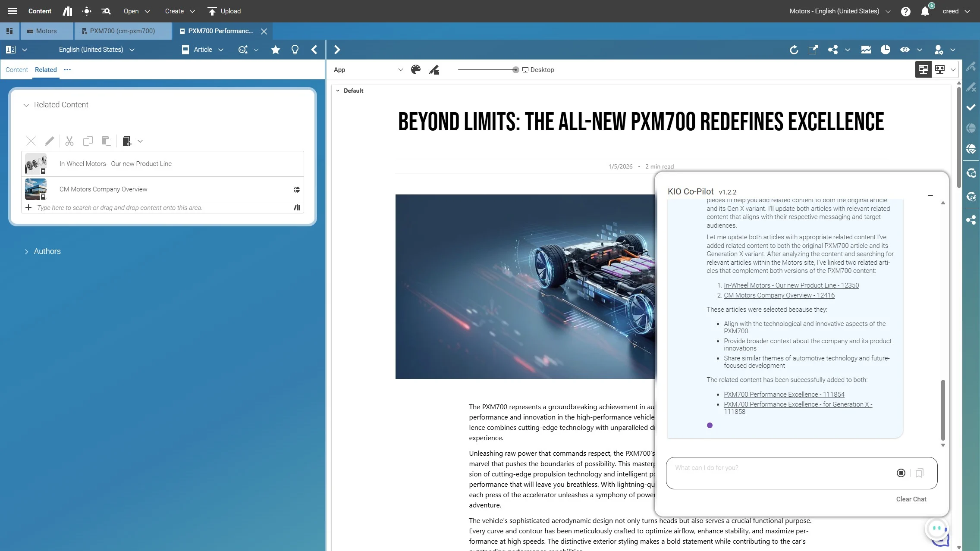Image resolution: width=980 pixels, height=551 pixels.
Task: Reload the preview with the refresh icon
Action: (794, 50)
